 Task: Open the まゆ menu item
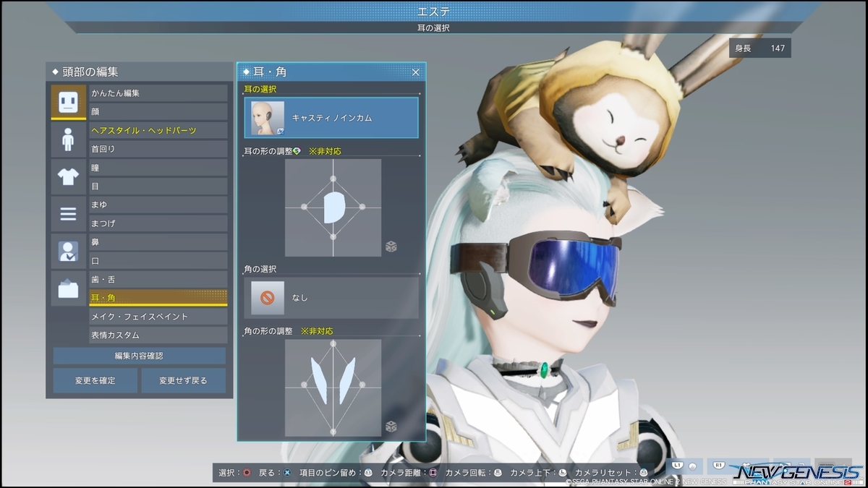[158, 205]
